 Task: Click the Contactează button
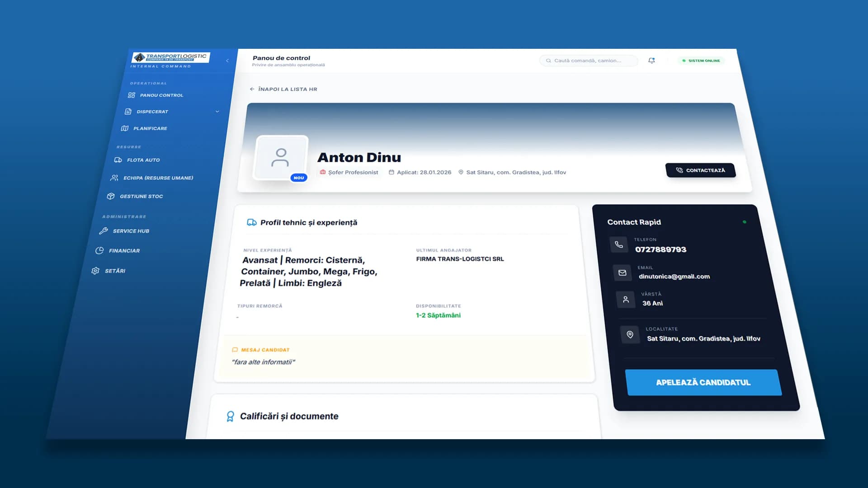click(700, 170)
